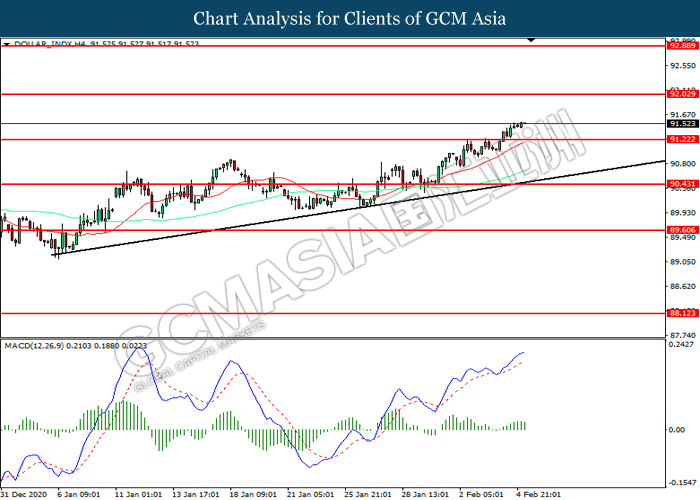Click the 87.740 price axis value
The image size is (700, 500).
click(683, 335)
